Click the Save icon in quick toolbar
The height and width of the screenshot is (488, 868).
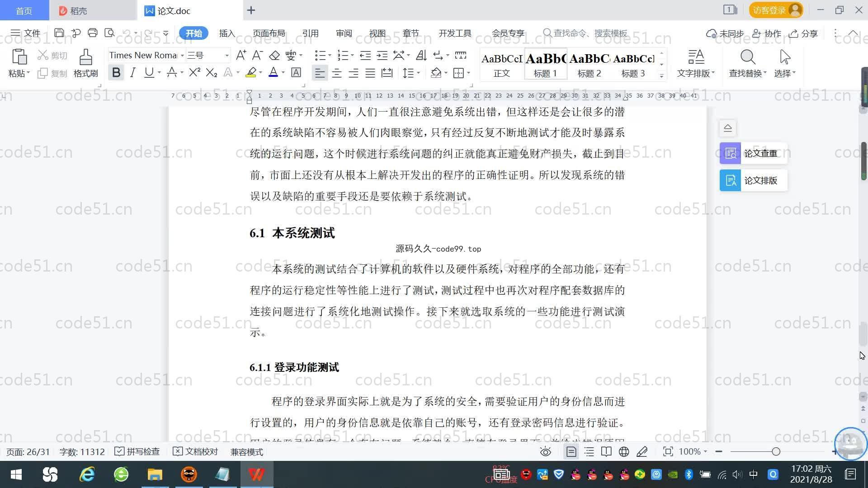click(x=59, y=33)
